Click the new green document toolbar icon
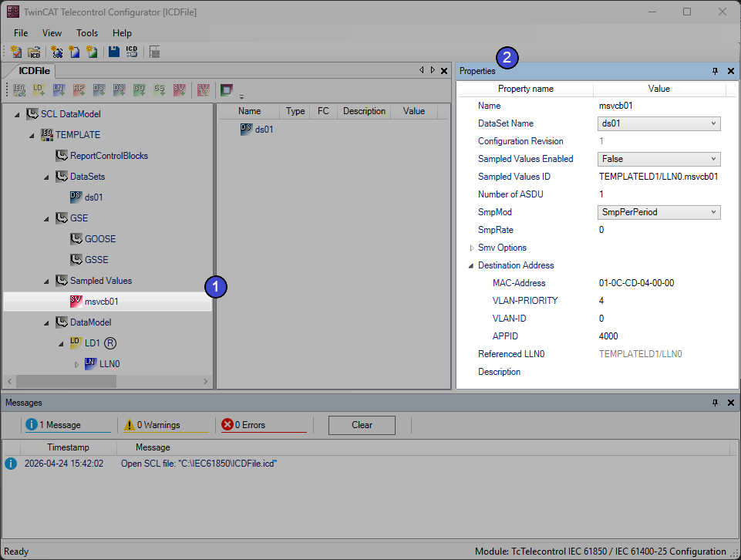Screen dimensions: 741x560 (x=92, y=52)
